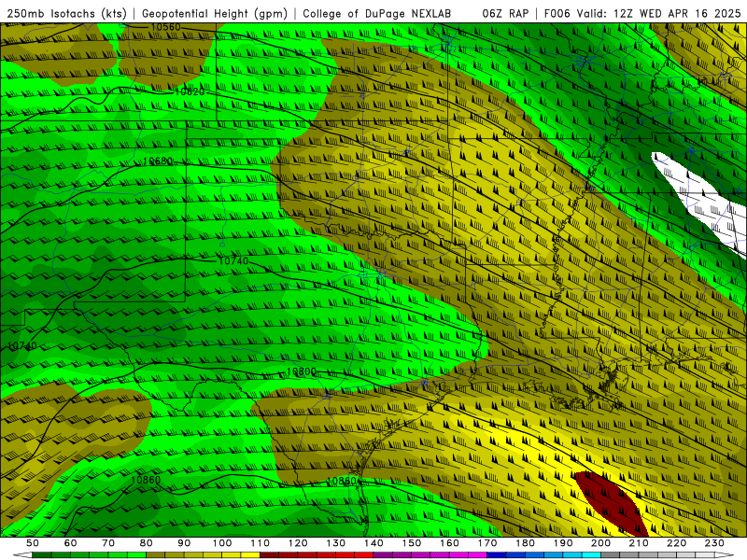
Task: Click the '130' color bar label
Action: [336, 543]
